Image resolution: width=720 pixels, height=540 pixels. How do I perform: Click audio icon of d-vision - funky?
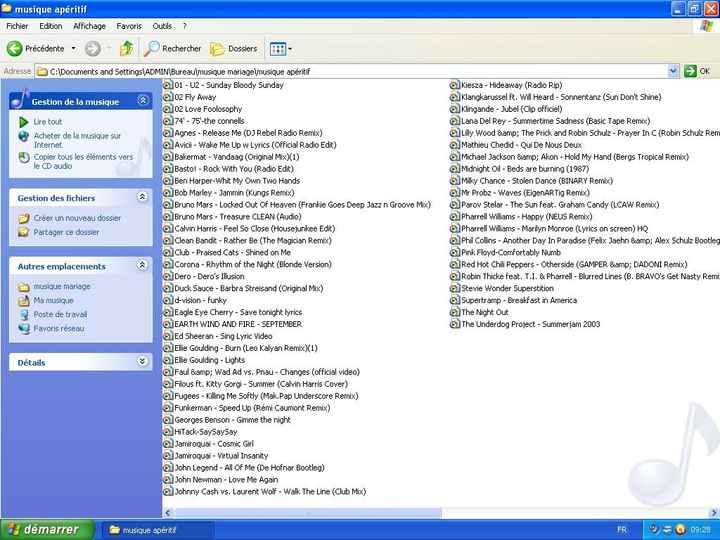[168, 300]
